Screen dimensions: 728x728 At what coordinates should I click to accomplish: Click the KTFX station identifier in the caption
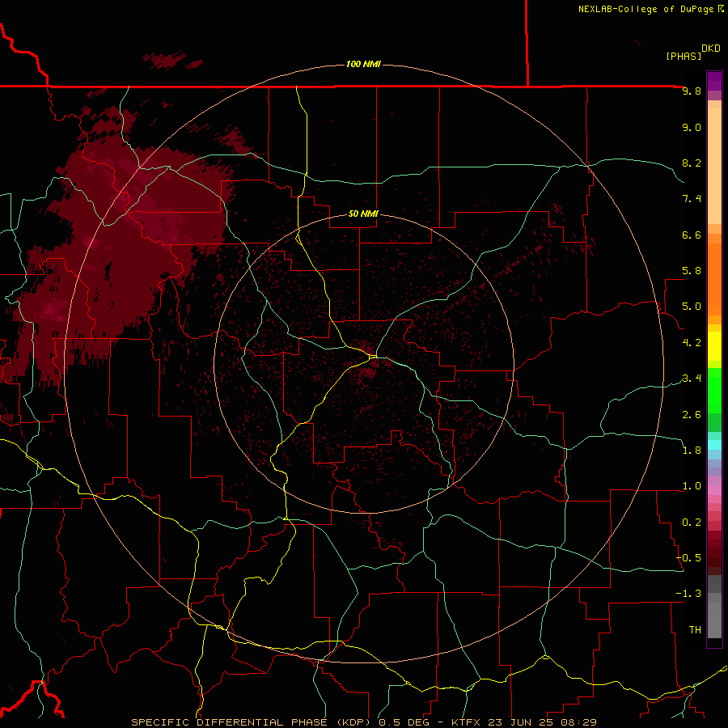pyautogui.click(x=466, y=722)
